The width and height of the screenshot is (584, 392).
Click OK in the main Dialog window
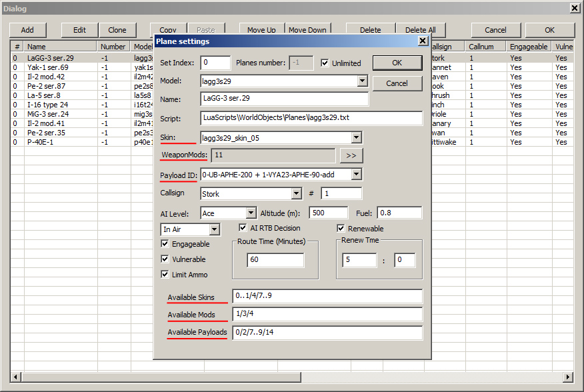(x=550, y=30)
